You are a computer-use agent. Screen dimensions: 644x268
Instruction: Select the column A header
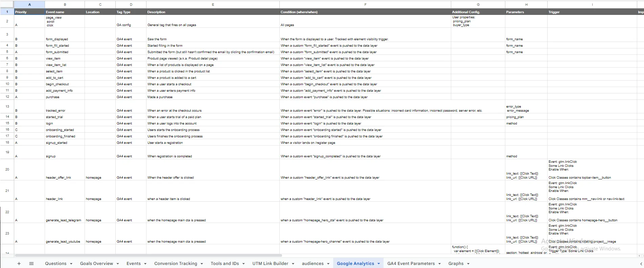pos(29,4)
